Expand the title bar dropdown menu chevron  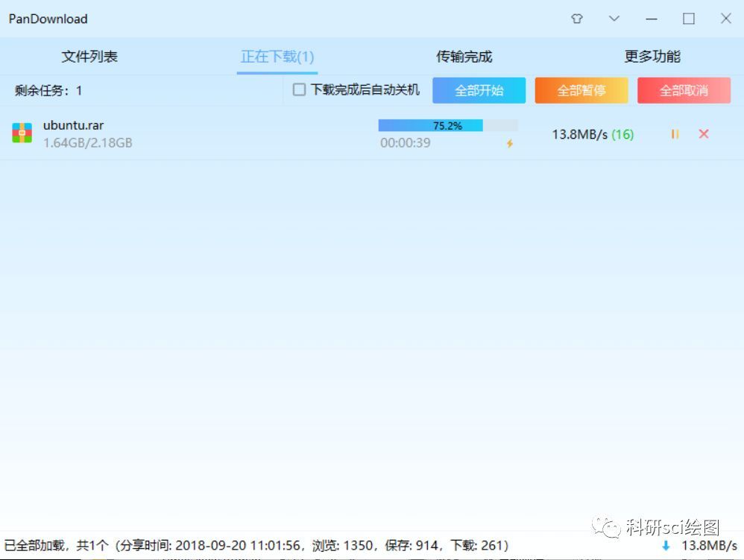point(614,19)
